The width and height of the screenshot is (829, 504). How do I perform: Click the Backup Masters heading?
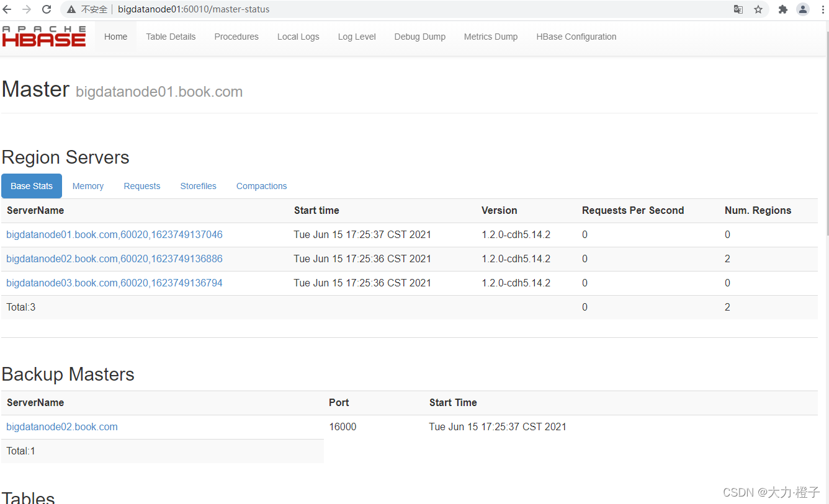(x=68, y=374)
